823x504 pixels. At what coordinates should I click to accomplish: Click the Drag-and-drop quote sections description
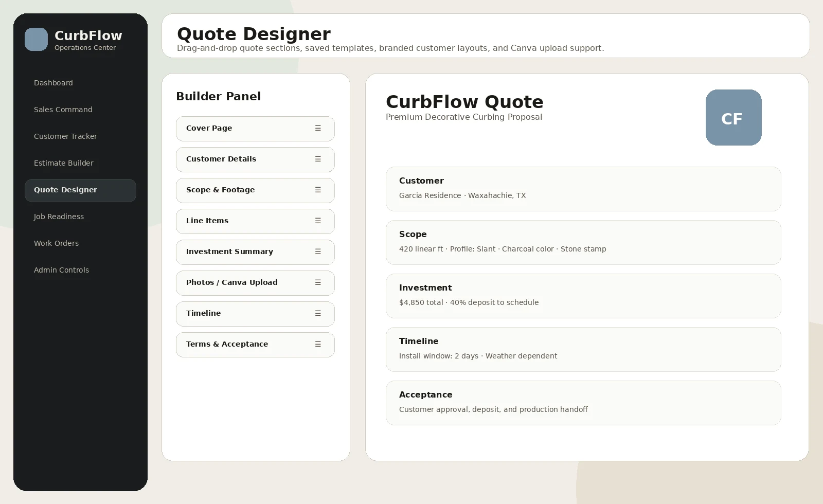coord(390,48)
